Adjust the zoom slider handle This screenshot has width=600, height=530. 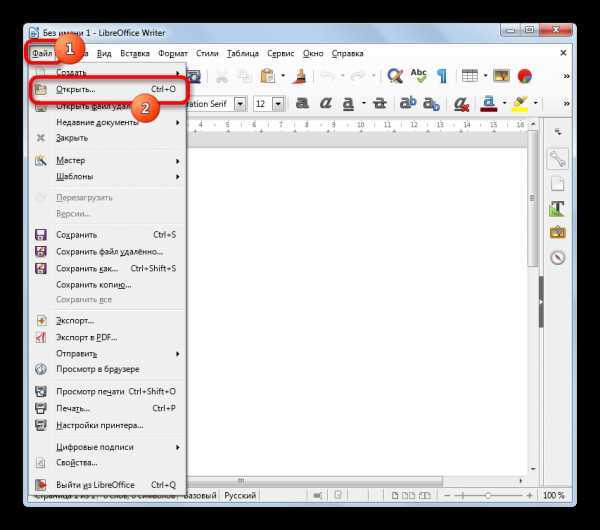tap(488, 496)
